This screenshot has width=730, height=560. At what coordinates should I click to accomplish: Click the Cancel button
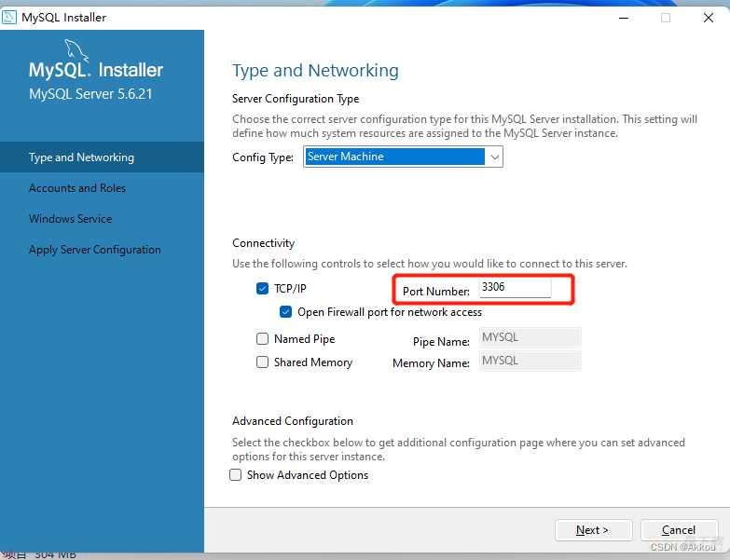pyautogui.click(x=679, y=530)
